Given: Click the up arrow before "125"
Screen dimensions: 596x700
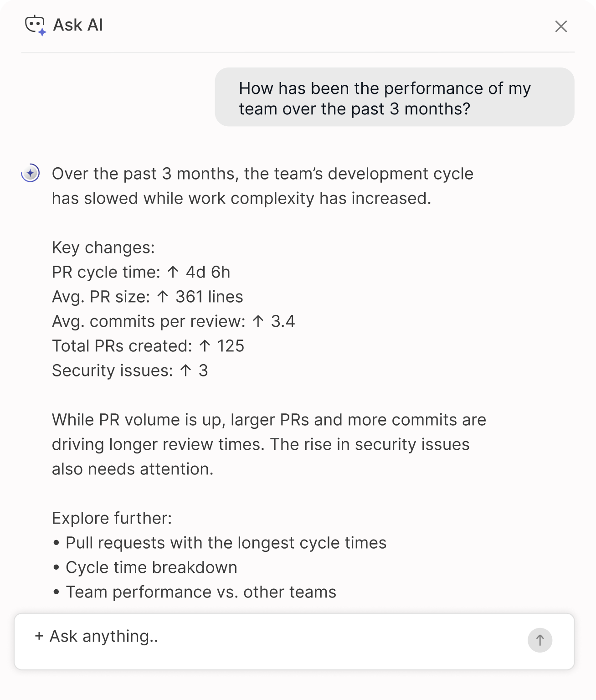Looking at the screenshot, I should (x=205, y=346).
